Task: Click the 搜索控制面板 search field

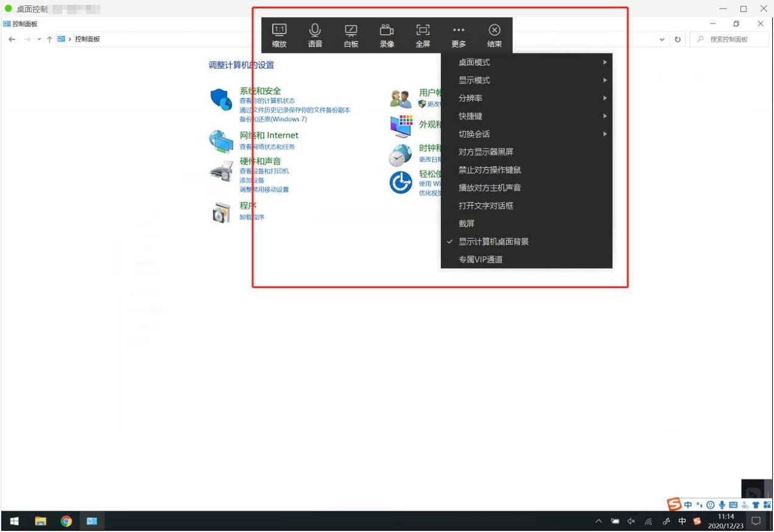Action: pos(728,39)
